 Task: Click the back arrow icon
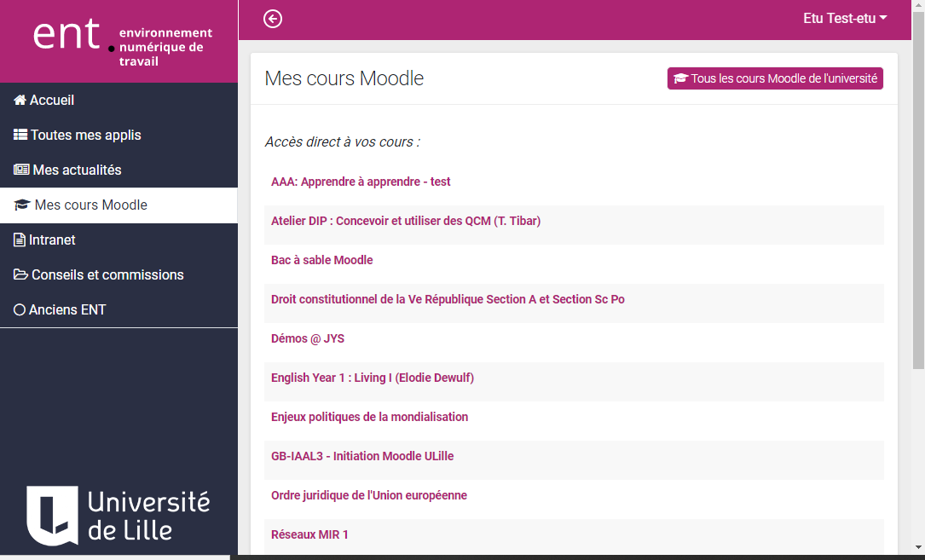point(273,19)
